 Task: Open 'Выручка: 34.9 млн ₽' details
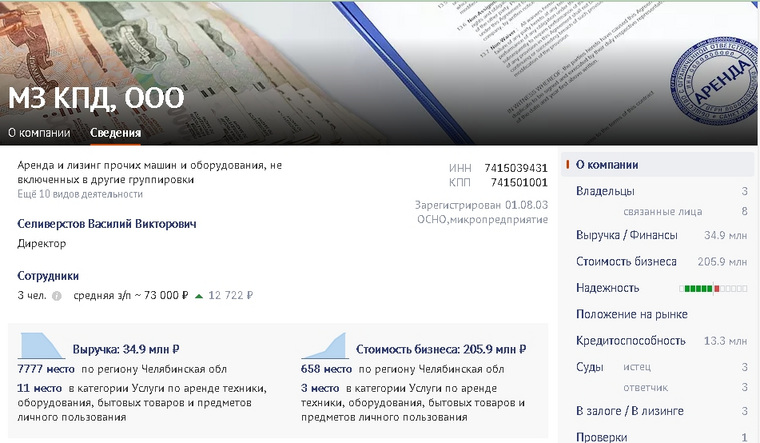tap(126, 349)
